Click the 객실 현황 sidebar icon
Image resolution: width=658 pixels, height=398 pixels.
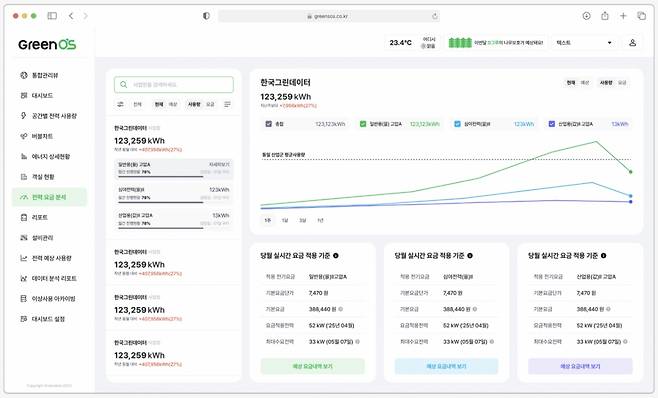tap(24, 177)
